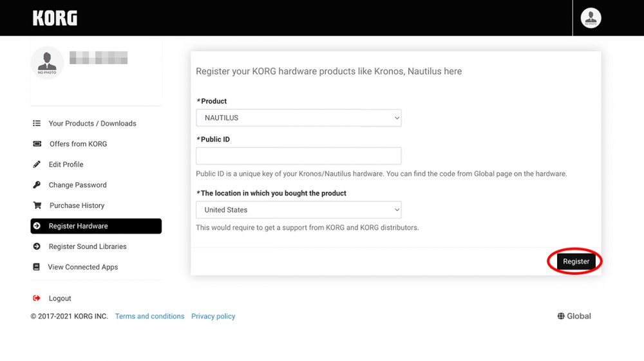
Task: Click the arrow icon beside Register Sound Libraries
Action: pyautogui.click(x=37, y=246)
